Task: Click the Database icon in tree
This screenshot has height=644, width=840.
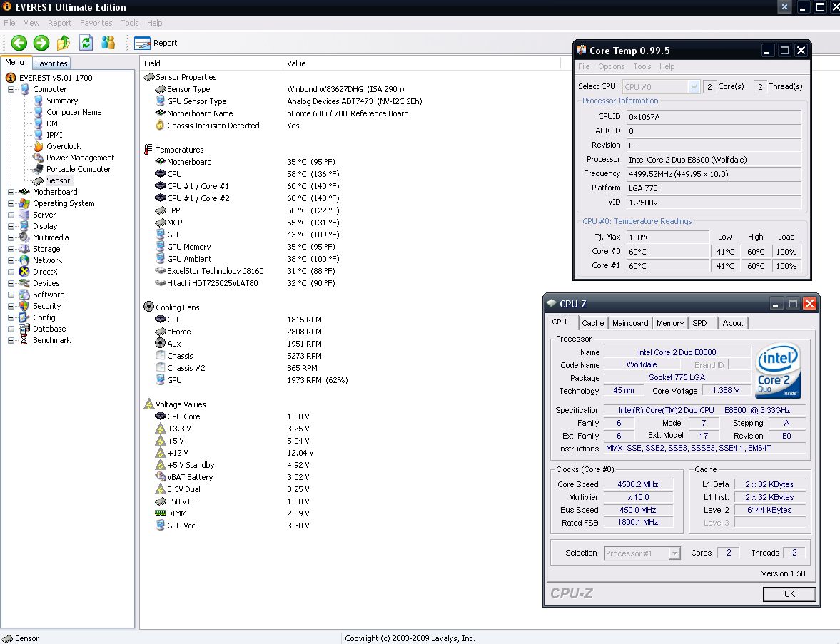Action: coord(24,329)
